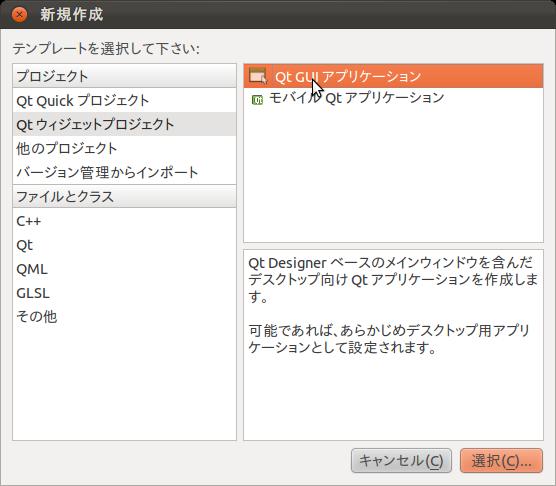Viewport: 556px width, 486px height.
Task: Select the Qt file category
Action: pyautogui.click(x=124, y=245)
